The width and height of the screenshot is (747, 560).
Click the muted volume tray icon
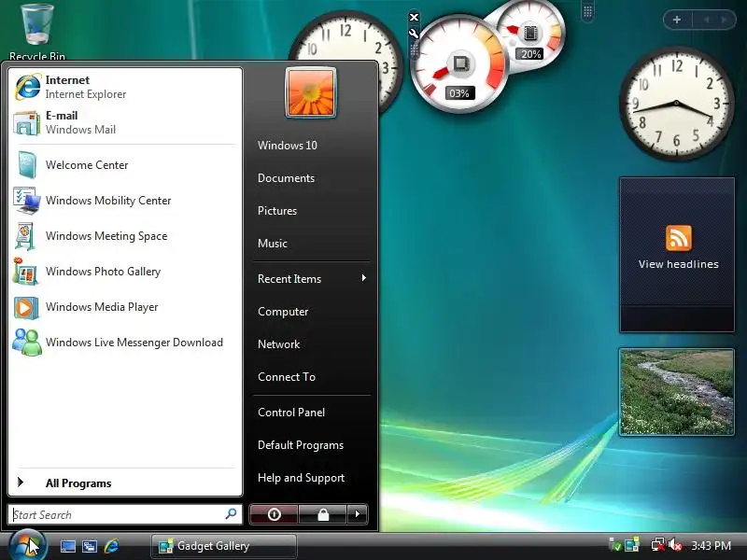click(x=674, y=545)
